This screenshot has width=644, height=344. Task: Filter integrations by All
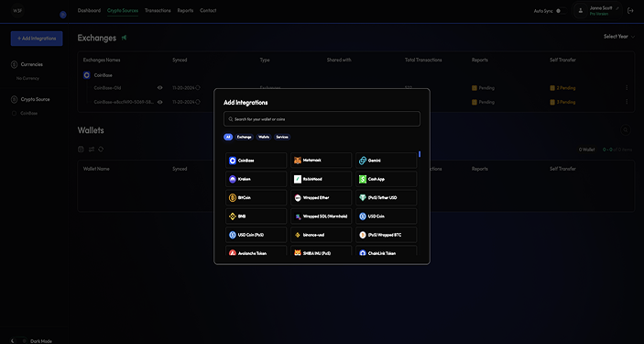228,137
